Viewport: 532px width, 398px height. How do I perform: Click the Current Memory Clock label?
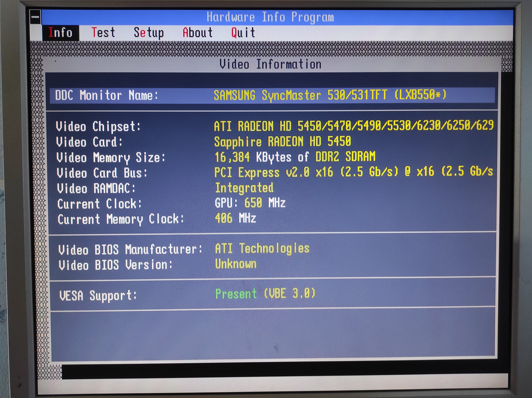121,219
